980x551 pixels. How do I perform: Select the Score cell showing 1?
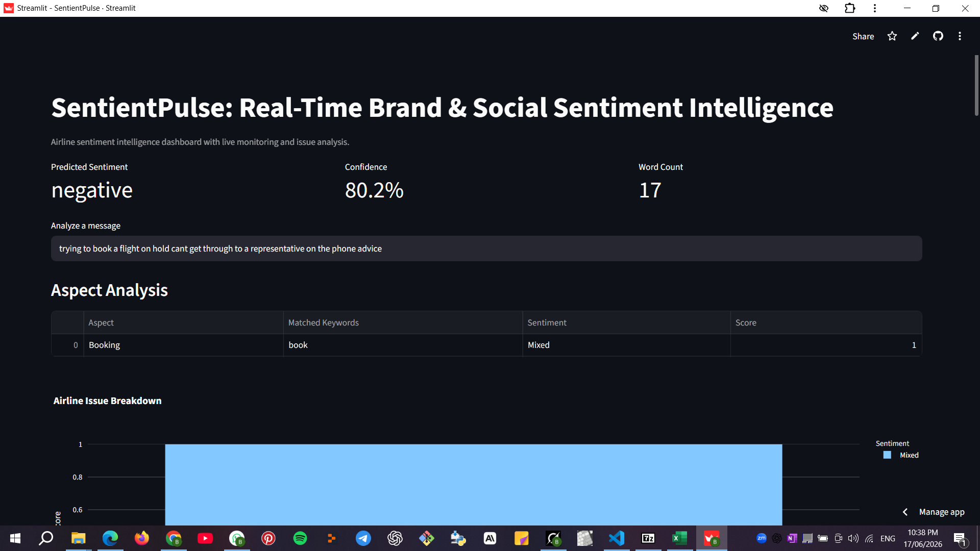[x=826, y=345]
